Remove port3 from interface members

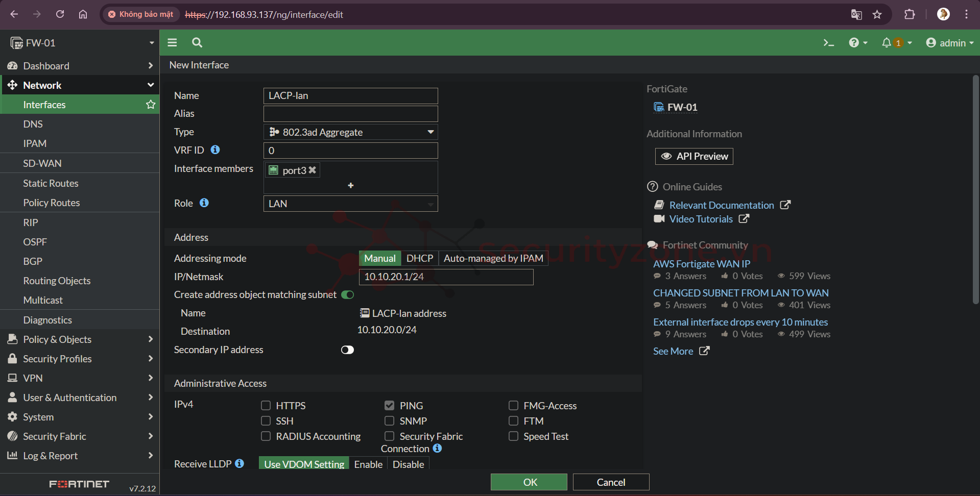(313, 170)
